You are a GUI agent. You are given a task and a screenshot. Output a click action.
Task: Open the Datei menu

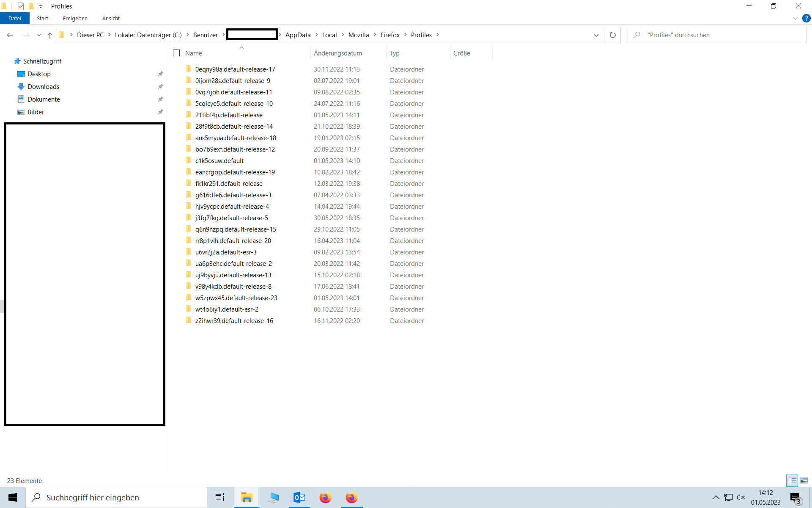pos(15,18)
